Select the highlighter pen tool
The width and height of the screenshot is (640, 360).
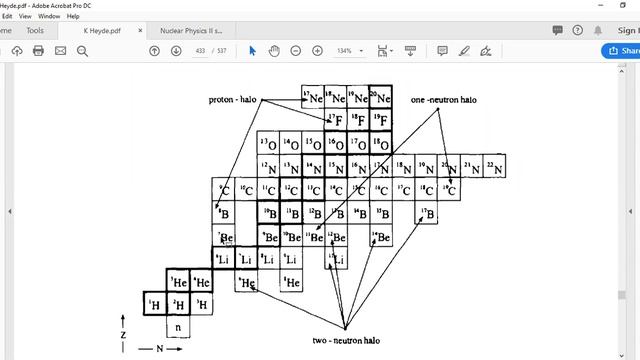click(464, 51)
